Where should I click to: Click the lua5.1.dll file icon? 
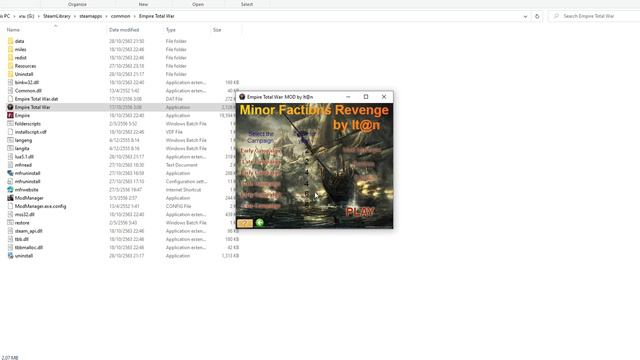pos(10,157)
